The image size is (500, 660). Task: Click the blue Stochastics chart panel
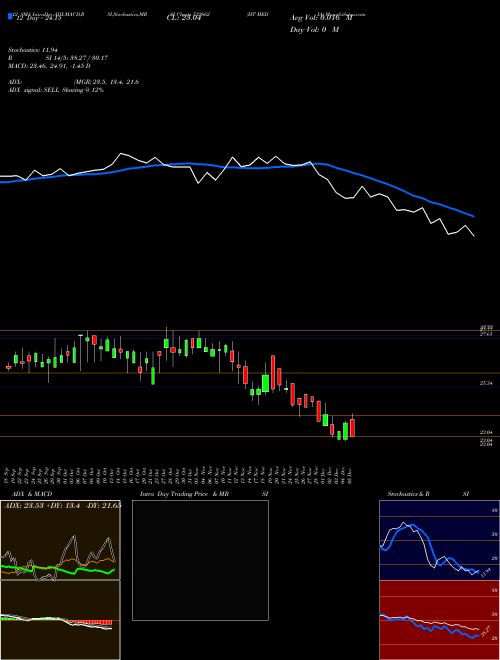[x=439, y=540]
